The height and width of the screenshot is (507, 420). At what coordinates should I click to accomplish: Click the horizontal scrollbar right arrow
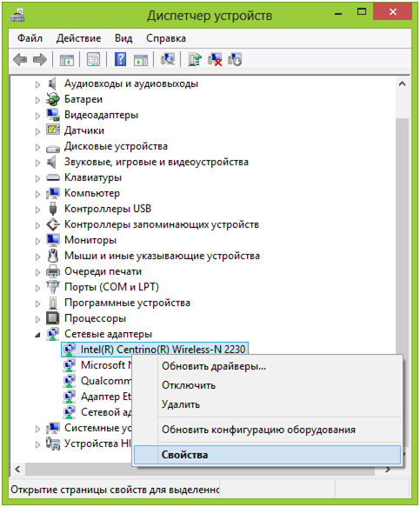[x=388, y=470]
